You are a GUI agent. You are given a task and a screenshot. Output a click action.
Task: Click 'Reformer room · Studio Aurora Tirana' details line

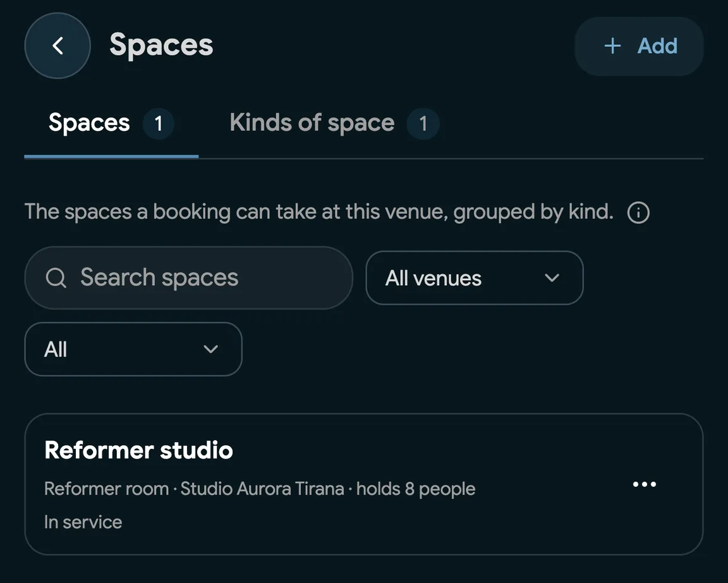click(260, 489)
